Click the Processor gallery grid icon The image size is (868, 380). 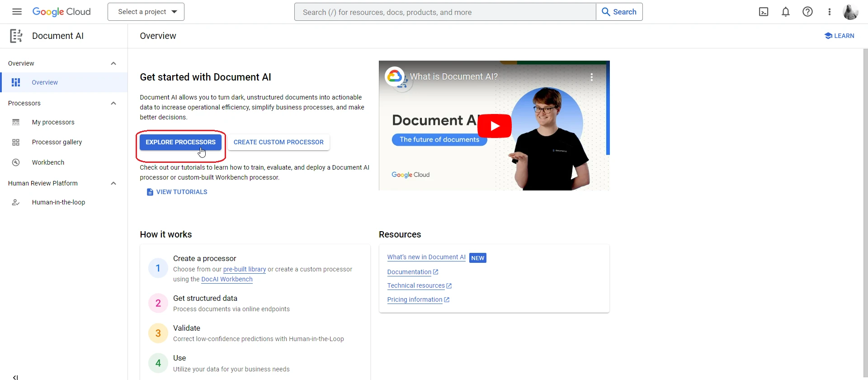point(16,142)
